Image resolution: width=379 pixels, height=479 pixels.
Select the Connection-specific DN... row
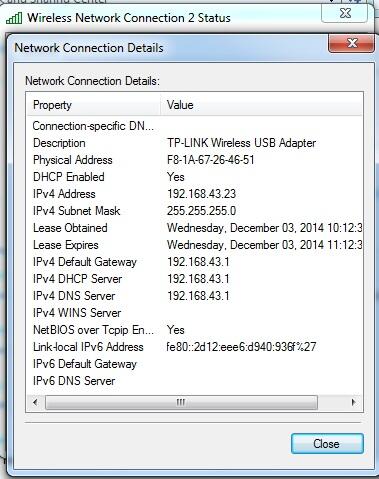pyautogui.click(x=93, y=126)
